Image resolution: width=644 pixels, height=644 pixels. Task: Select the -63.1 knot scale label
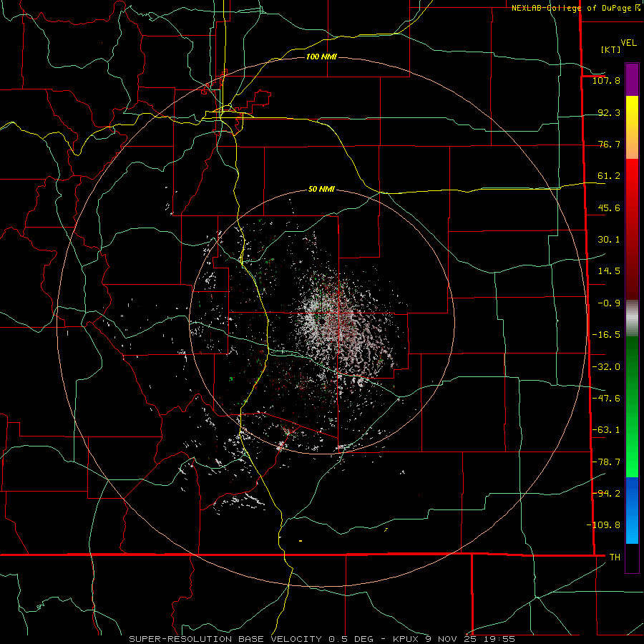point(606,430)
